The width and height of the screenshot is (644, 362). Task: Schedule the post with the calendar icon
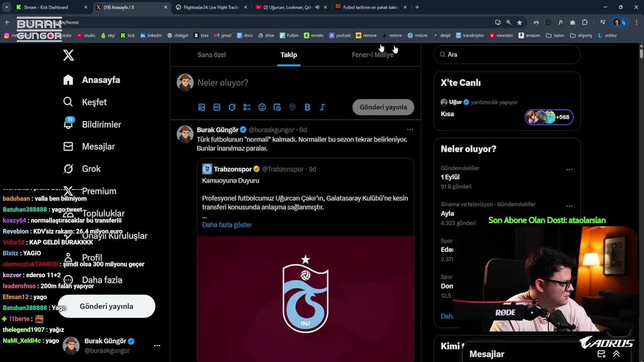tap(277, 107)
